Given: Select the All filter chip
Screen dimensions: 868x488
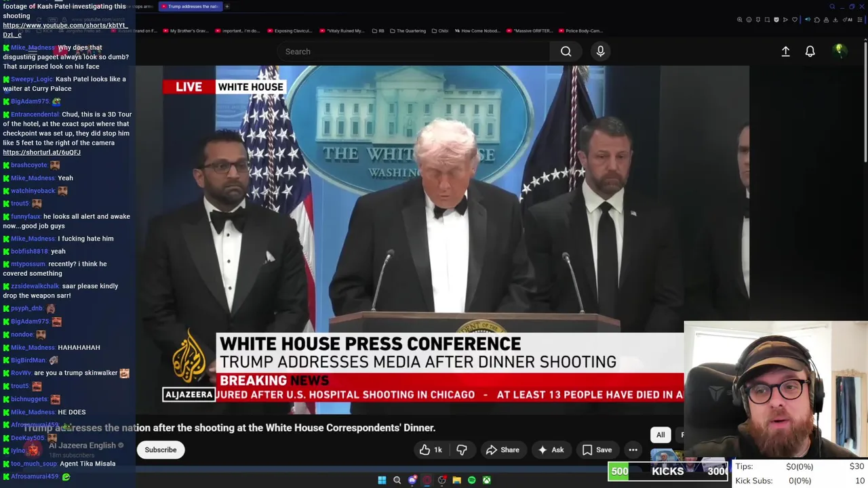Looking at the screenshot, I should pos(660,435).
